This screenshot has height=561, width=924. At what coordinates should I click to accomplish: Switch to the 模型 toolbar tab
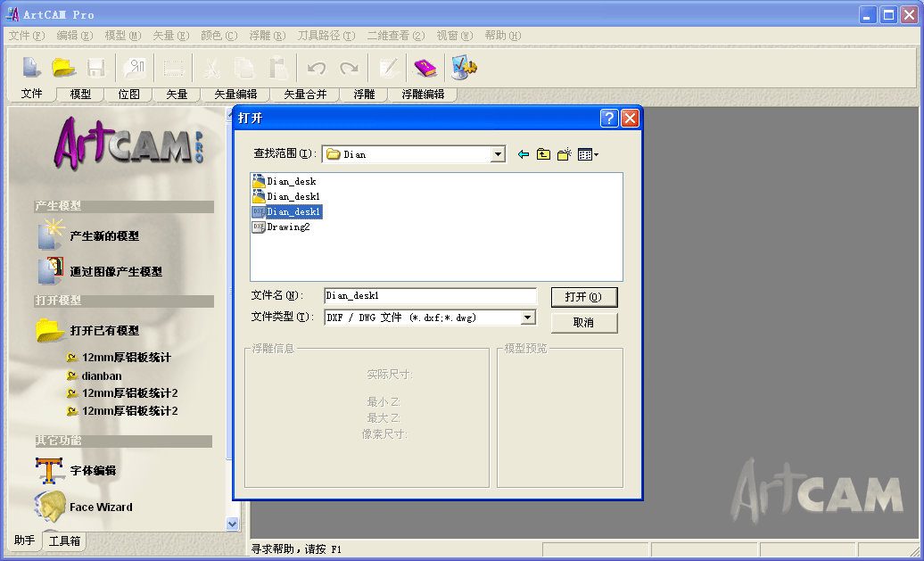pyautogui.click(x=81, y=95)
